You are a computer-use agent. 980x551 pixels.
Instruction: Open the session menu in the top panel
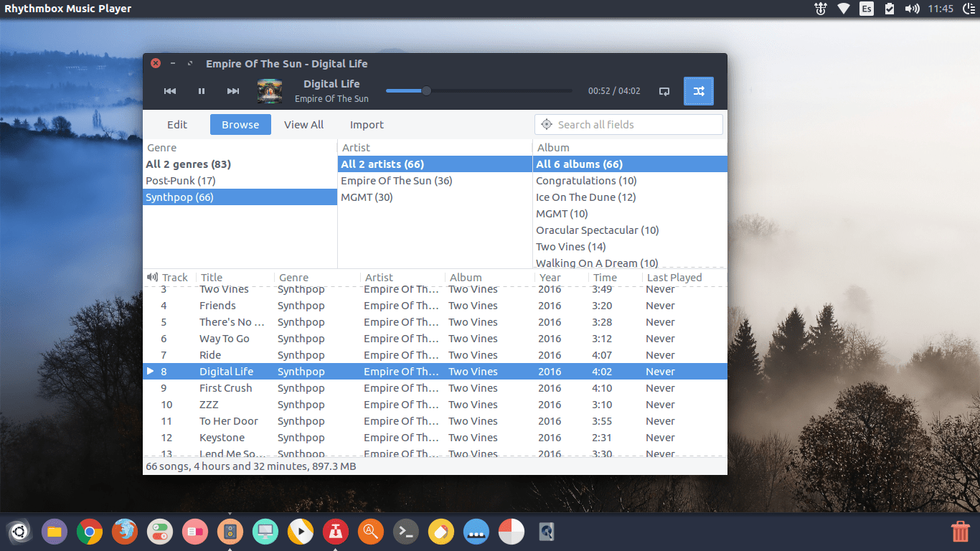pyautogui.click(x=969, y=9)
